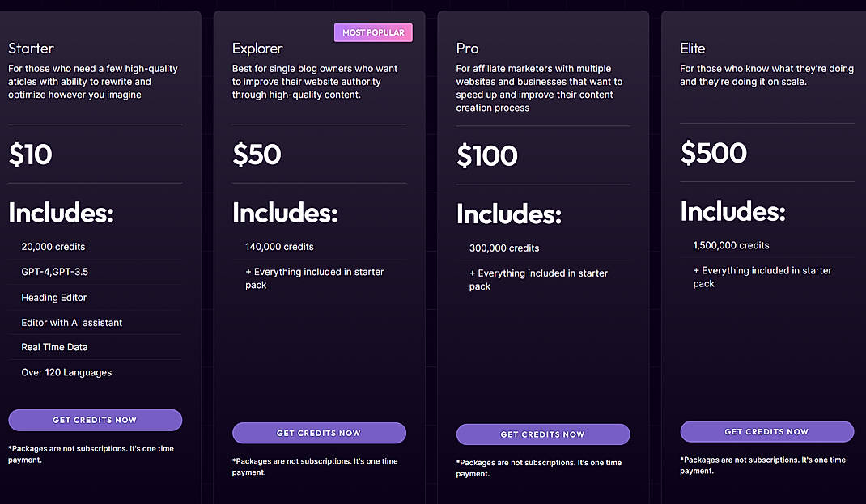866x504 pixels.
Task: Select the MOST POPULAR badge
Action: coord(373,32)
